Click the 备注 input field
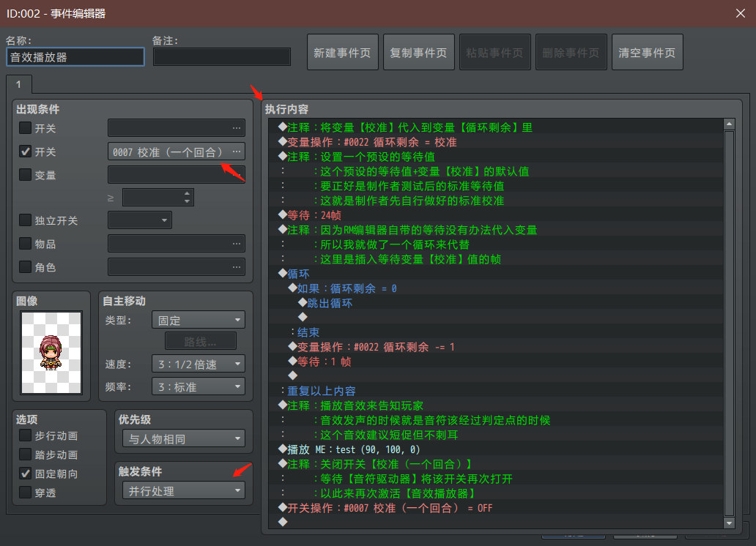Viewport: 756px width, 546px height. (222, 57)
